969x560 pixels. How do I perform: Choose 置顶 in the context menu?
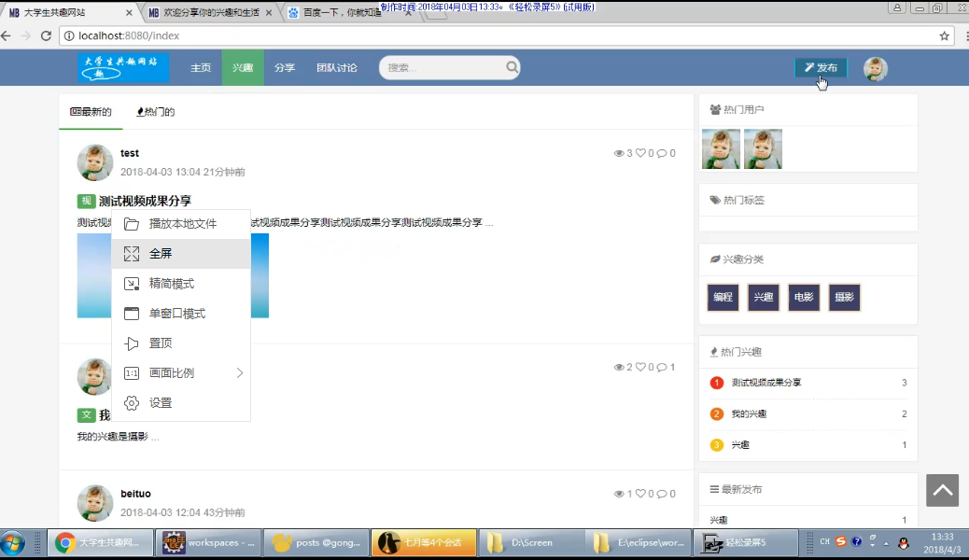point(181,343)
